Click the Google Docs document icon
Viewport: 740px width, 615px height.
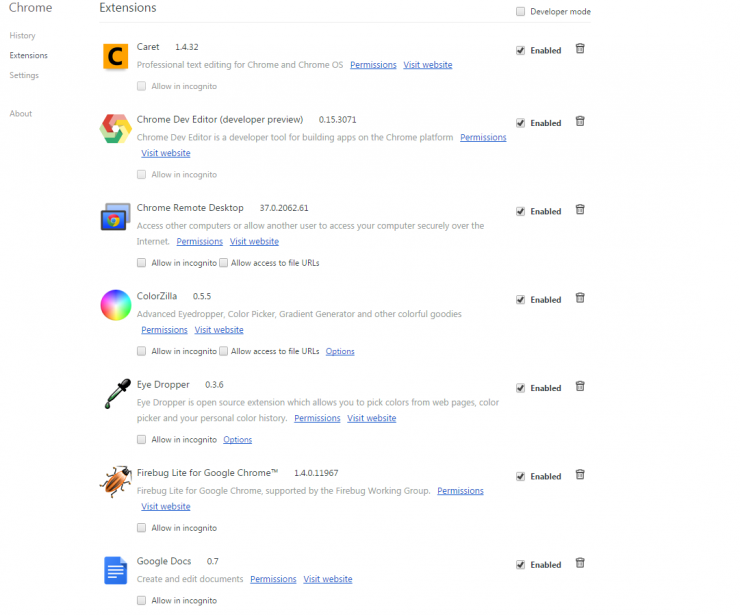click(116, 570)
